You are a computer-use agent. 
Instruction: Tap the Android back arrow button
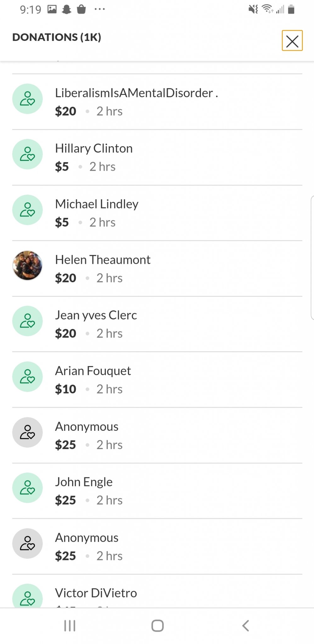[245, 626]
